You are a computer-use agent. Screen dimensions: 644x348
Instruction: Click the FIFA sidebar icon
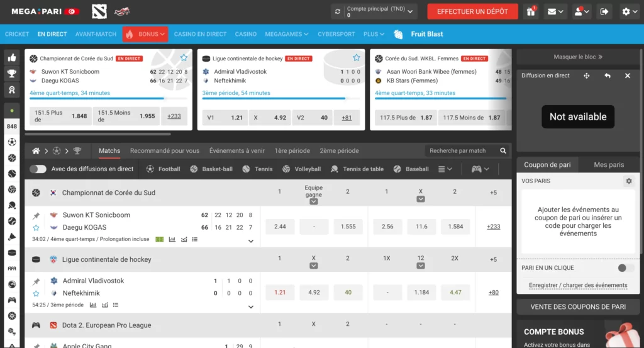[12, 268]
